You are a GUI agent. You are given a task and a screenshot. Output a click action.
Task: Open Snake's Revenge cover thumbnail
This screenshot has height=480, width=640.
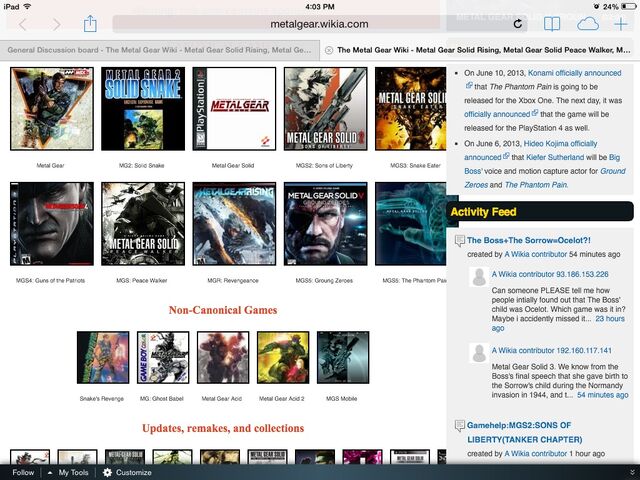pos(103,357)
